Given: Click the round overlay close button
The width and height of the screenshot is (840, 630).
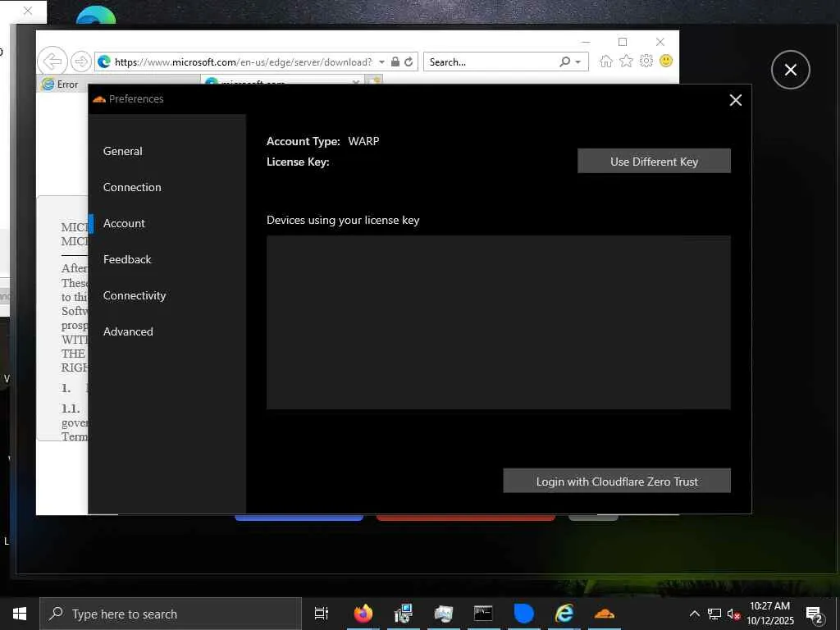Looking at the screenshot, I should pyautogui.click(x=790, y=70).
